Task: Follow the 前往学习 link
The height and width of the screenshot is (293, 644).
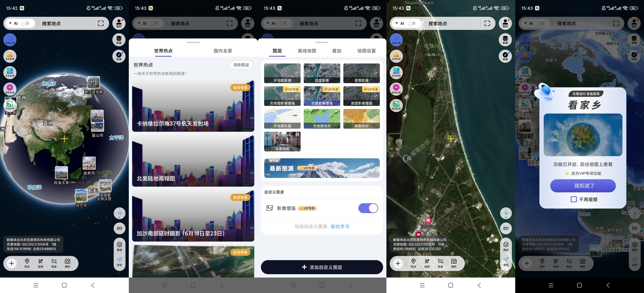Action: click(x=340, y=227)
